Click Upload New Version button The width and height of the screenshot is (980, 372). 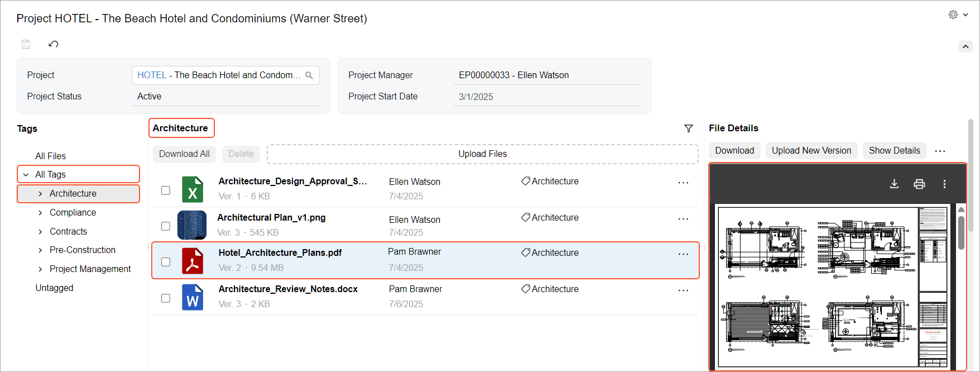pyautogui.click(x=811, y=151)
